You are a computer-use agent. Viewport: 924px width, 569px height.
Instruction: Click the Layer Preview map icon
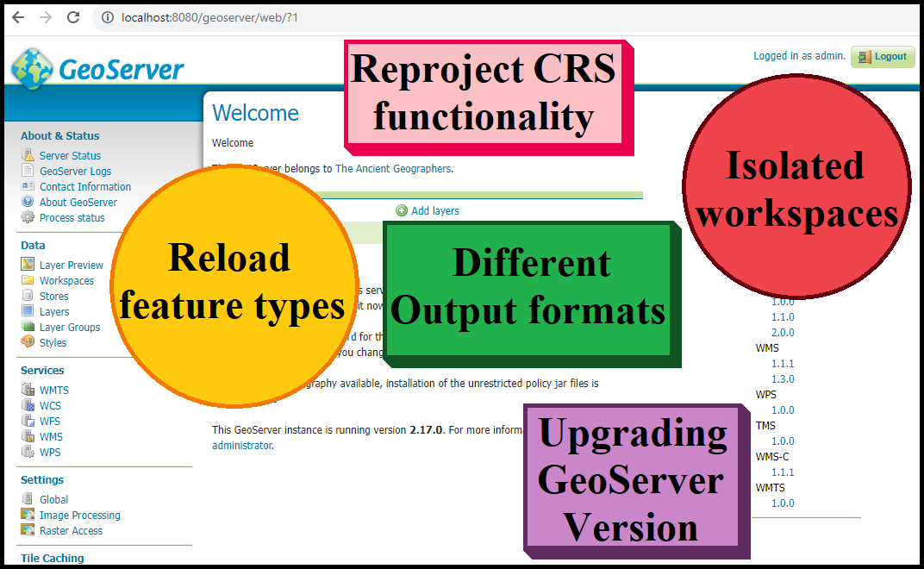click(28, 264)
